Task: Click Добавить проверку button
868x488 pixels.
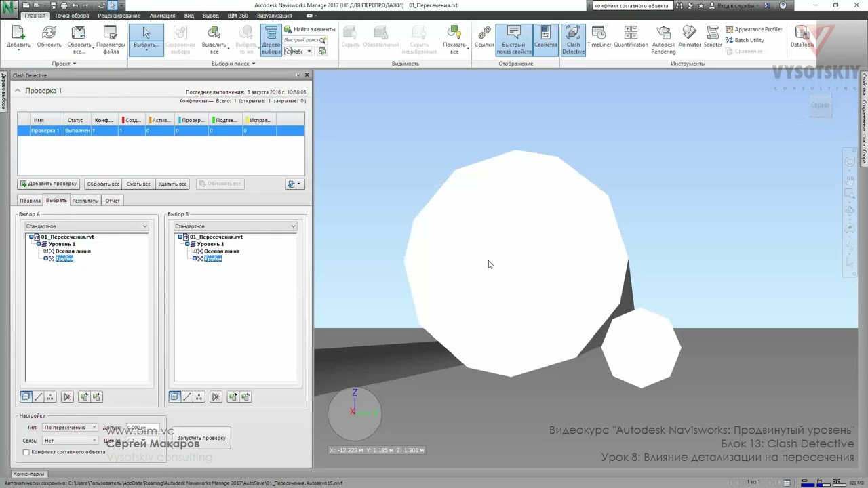Action: point(48,184)
